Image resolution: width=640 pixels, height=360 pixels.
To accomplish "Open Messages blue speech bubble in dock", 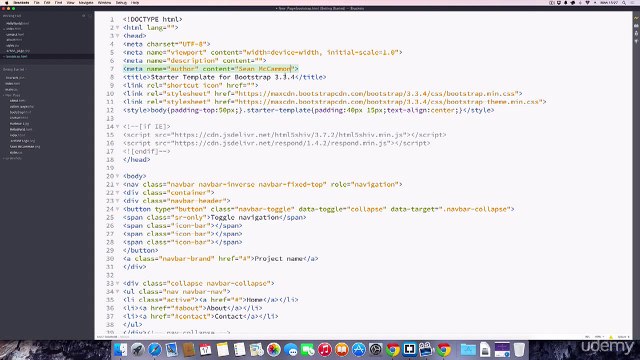I will [291, 350].
